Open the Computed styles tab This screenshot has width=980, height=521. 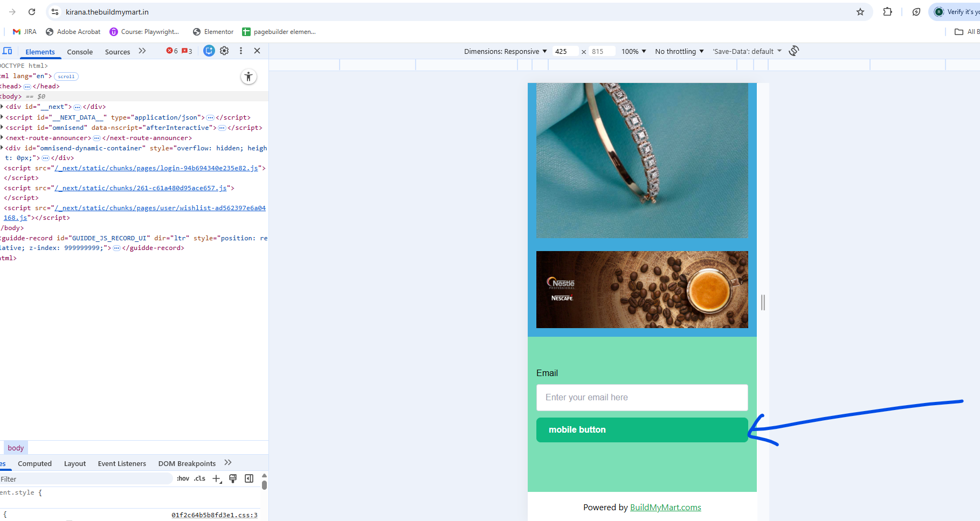(34, 463)
